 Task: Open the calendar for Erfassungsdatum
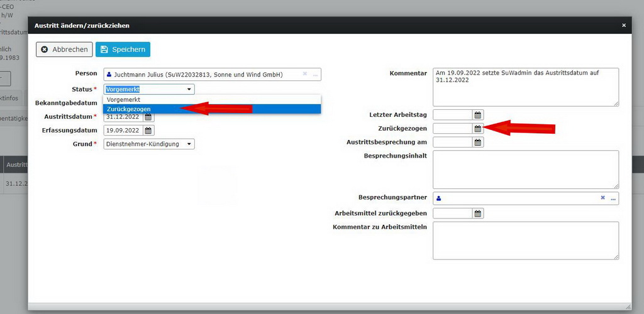coord(148,131)
